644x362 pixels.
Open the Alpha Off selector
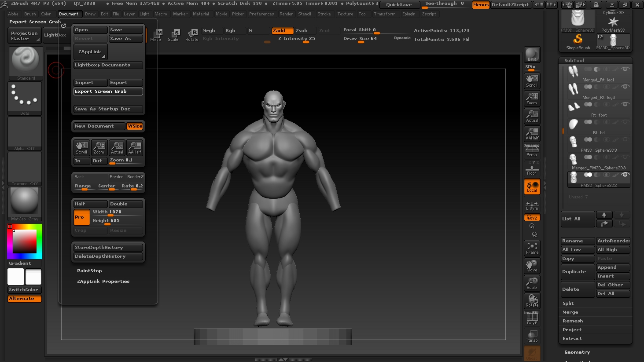(x=25, y=134)
